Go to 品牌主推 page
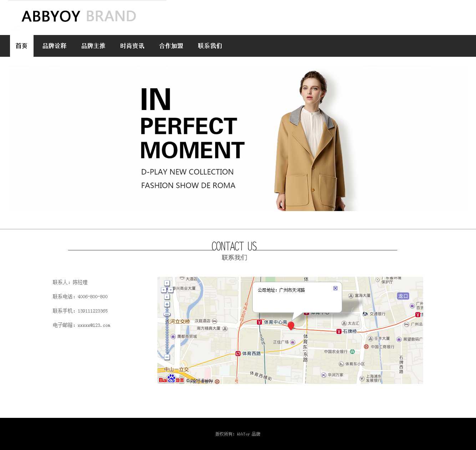476x450 pixels. pyautogui.click(x=93, y=46)
